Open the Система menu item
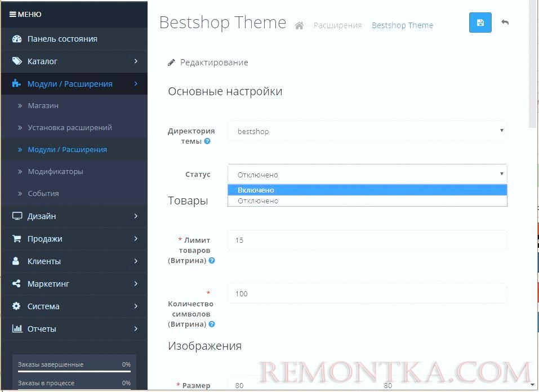This screenshot has width=539, height=392. [74, 306]
